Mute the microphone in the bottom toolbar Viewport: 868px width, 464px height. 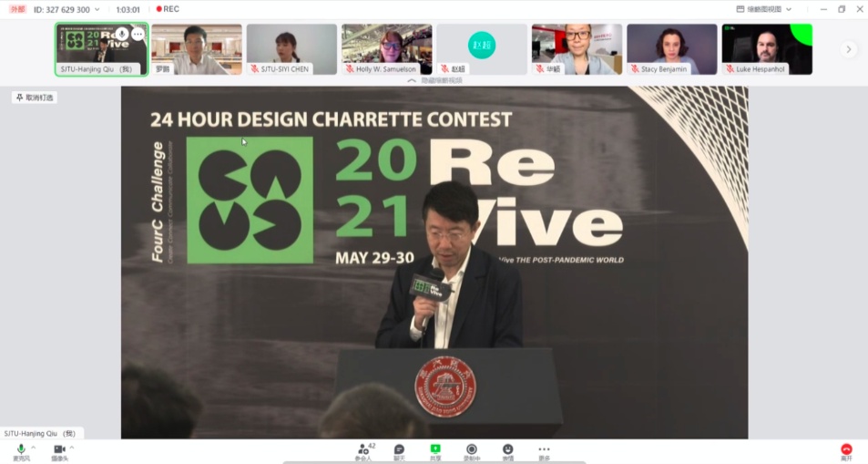pos(21,449)
